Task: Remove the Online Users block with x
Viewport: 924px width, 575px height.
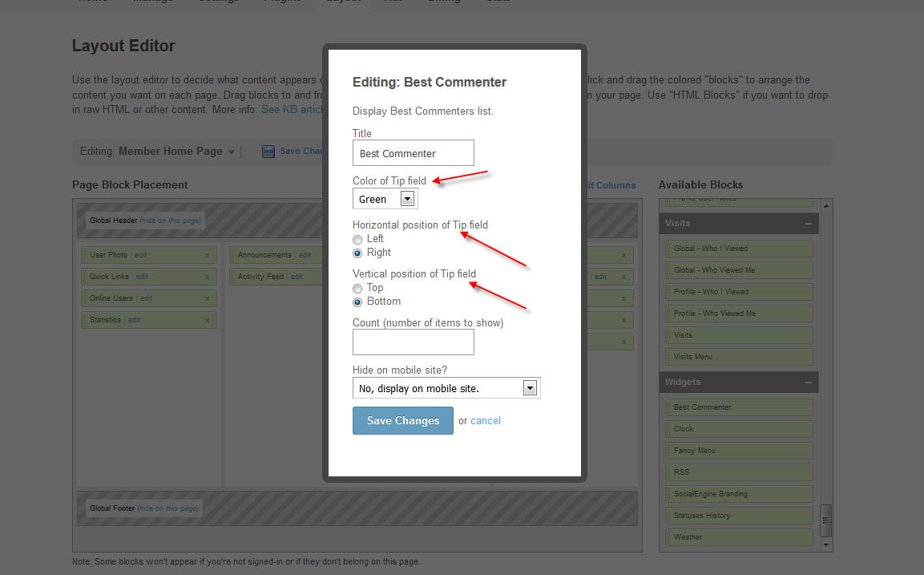Action: [x=207, y=298]
